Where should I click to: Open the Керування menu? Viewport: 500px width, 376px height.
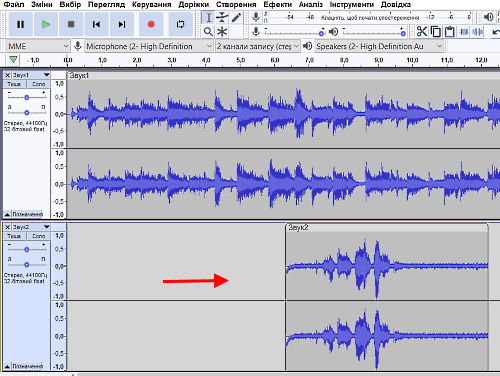[x=151, y=5]
